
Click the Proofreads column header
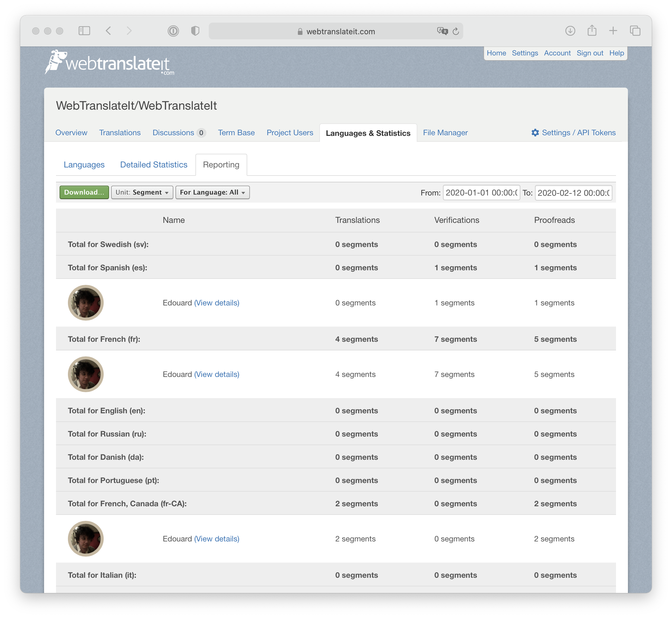pos(555,220)
